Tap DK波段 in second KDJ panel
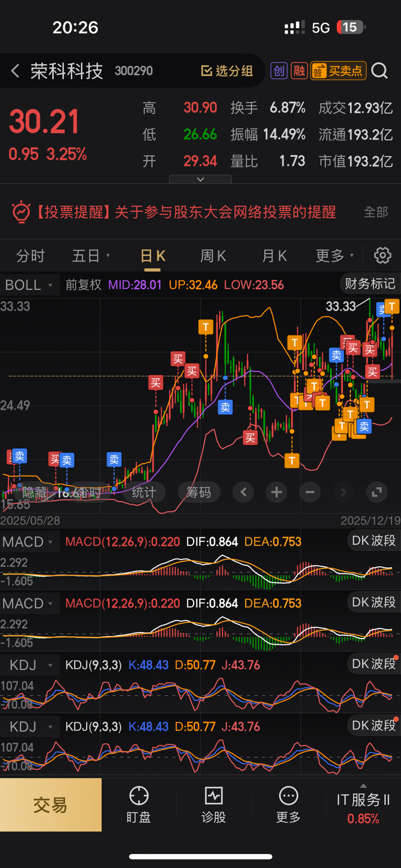Viewport: 401px width, 868px height. pos(374,725)
